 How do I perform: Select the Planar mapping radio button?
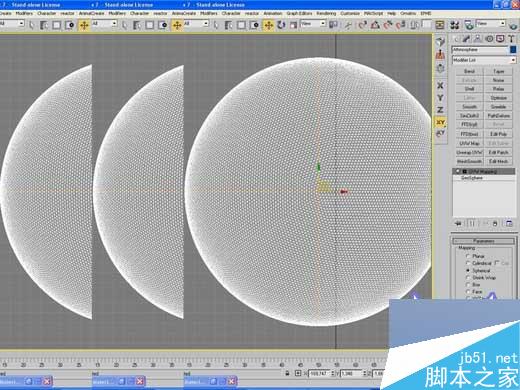tap(468, 256)
